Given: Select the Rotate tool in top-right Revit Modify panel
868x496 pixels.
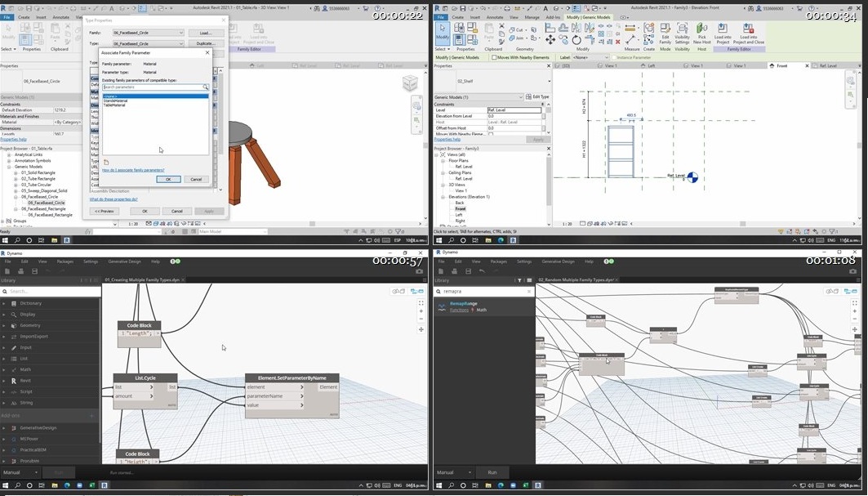Looking at the screenshot, I should coord(576,40).
